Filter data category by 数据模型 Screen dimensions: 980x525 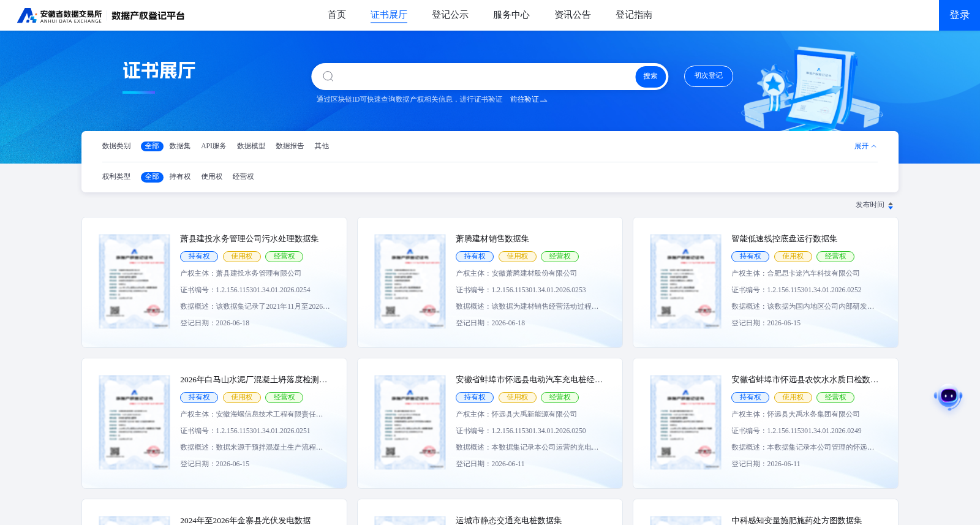click(x=251, y=146)
